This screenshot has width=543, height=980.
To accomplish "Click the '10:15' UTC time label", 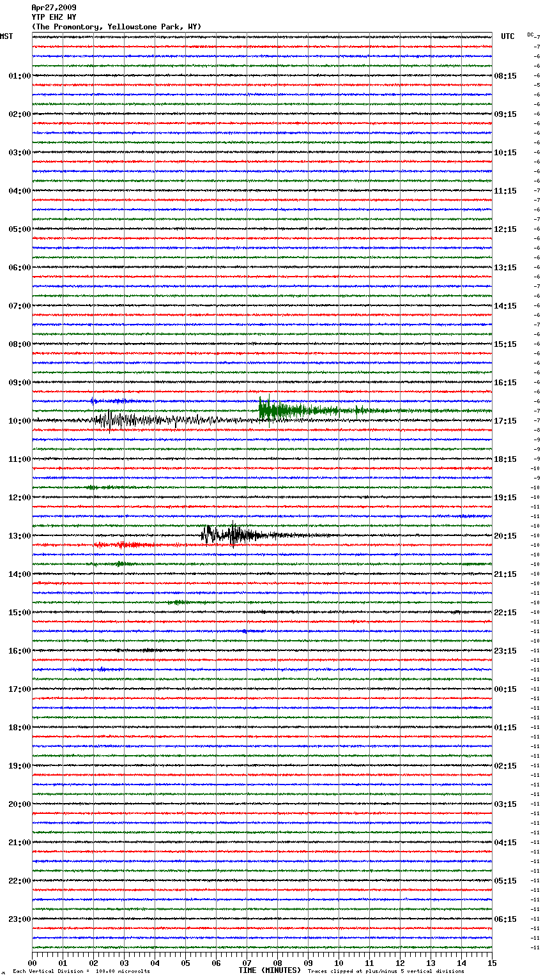I will [x=505, y=153].
